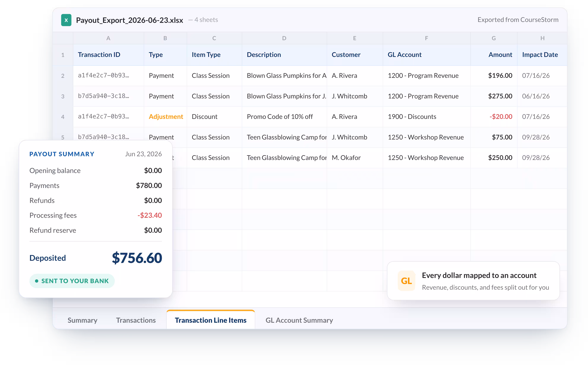588x370 pixels.
Task: Click the orange GL badge icon
Action: pos(406,281)
